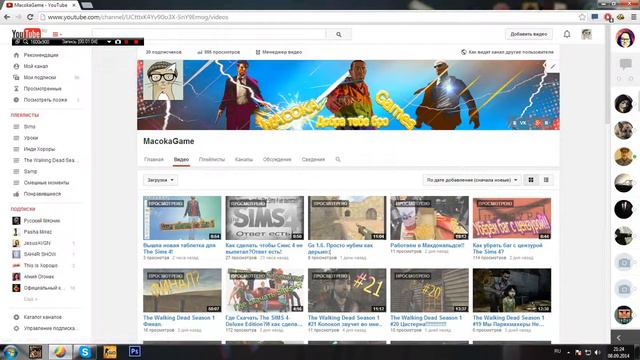
Task: Click chat bubble icon in right sidebar
Action: [625, 64]
